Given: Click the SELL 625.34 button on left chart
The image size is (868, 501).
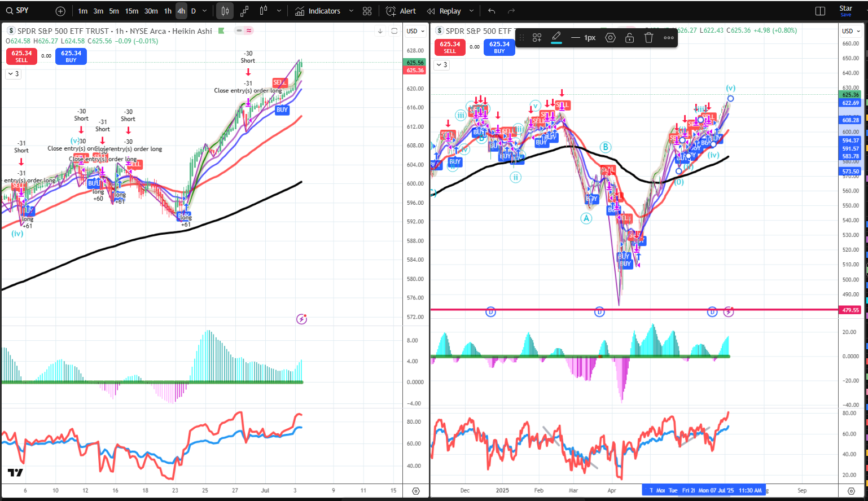Looking at the screenshot, I should click(21, 56).
